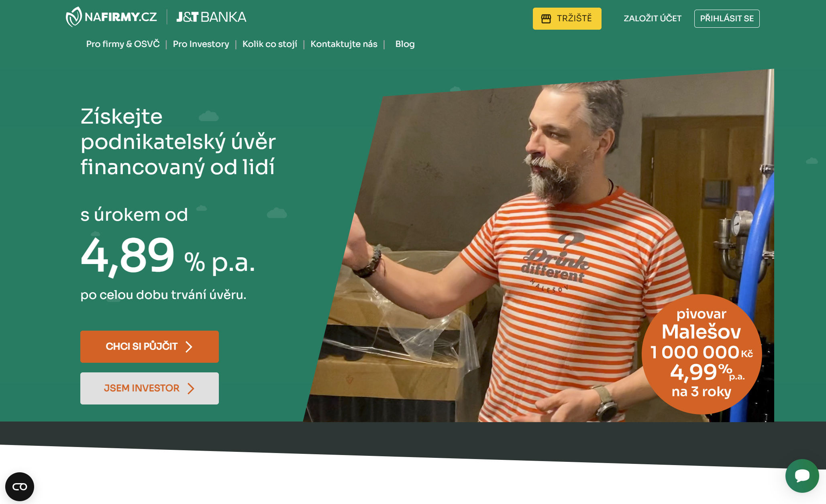Image resolution: width=826 pixels, height=504 pixels.
Task: Click the J&T BANKA logo
Action: 211,17
